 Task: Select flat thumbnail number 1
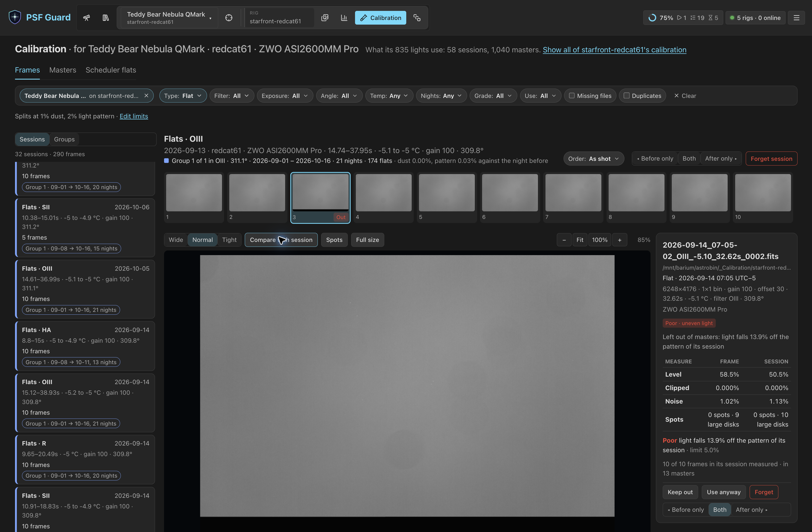click(x=194, y=197)
